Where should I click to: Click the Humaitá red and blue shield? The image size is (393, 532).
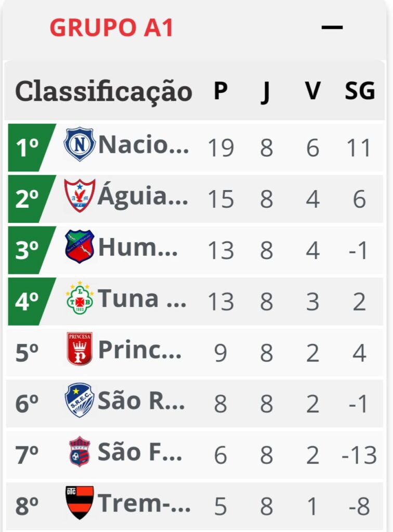coord(80,247)
